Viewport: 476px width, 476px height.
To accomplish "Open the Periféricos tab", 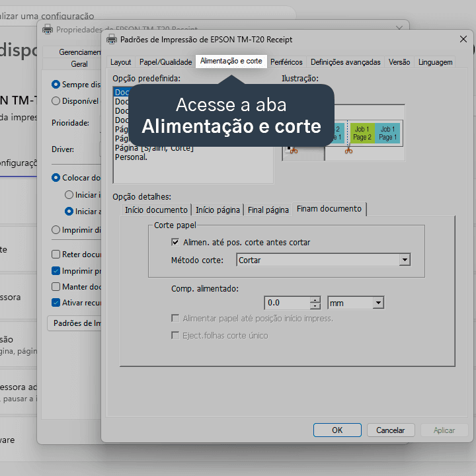I will 286,62.
